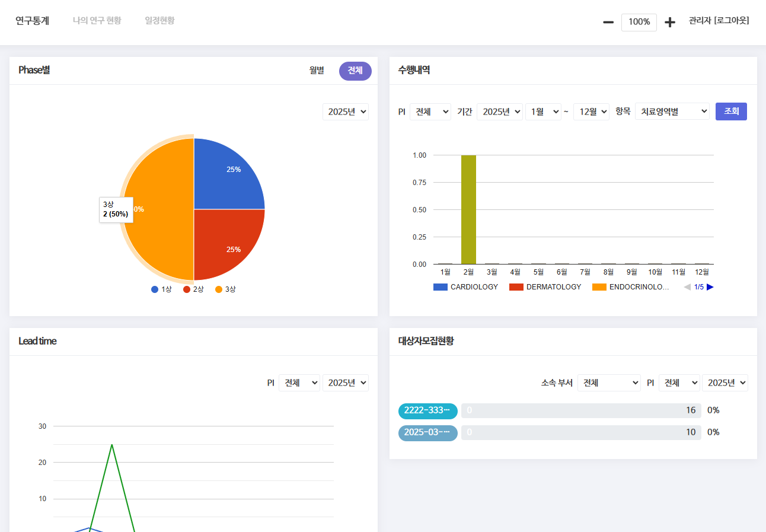766x532 pixels.
Task: Switch Phase chart to 월별 view
Action: coord(317,71)
